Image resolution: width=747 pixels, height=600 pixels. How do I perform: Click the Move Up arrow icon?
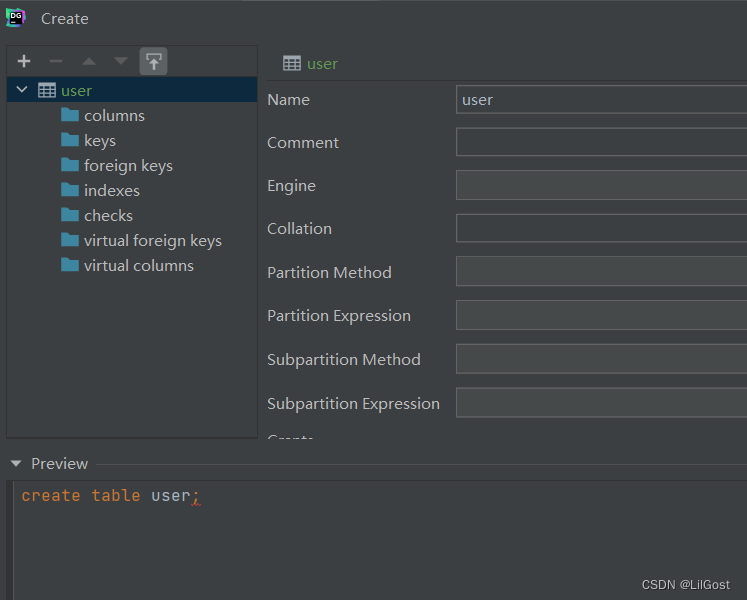click(x=89, y=61)
